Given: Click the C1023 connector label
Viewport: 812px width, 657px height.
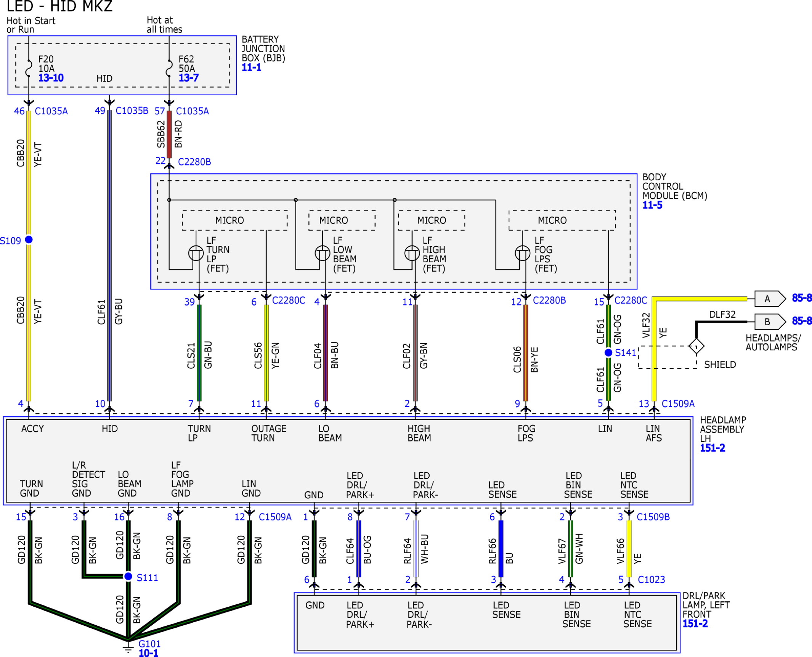Looking at the screenshot, I should click(x=651, y=580).
